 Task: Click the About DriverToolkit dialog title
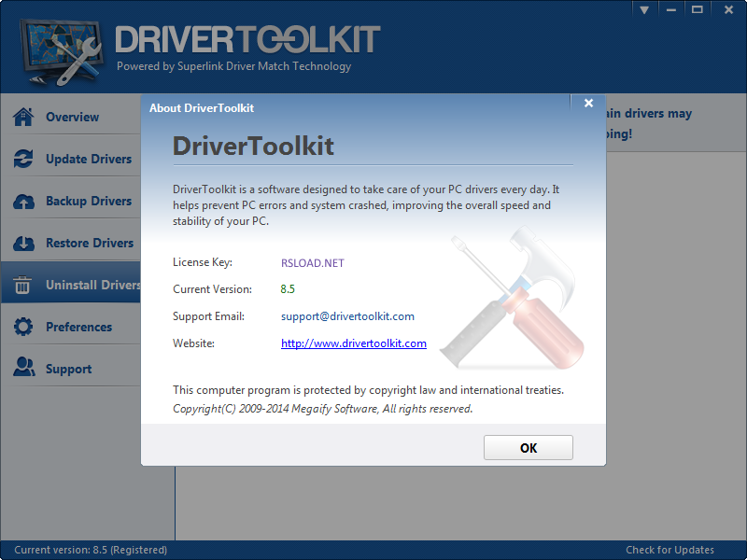tap(202, 108)
